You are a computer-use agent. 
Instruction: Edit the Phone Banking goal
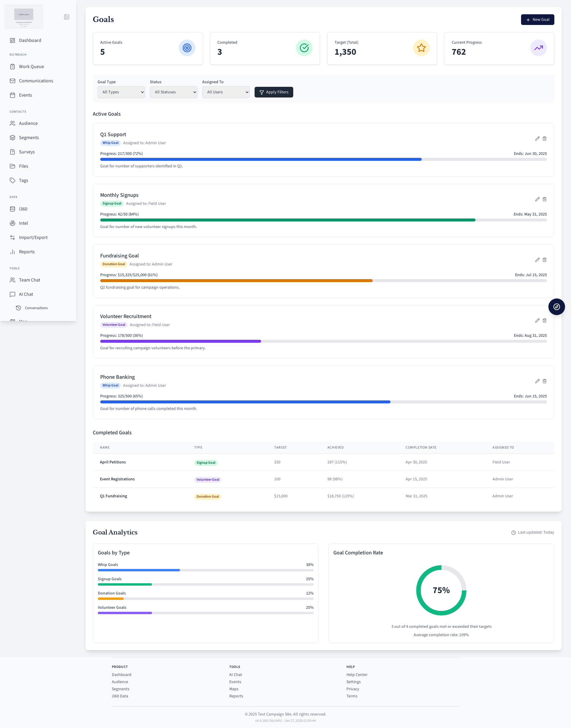tap(537, 381)
